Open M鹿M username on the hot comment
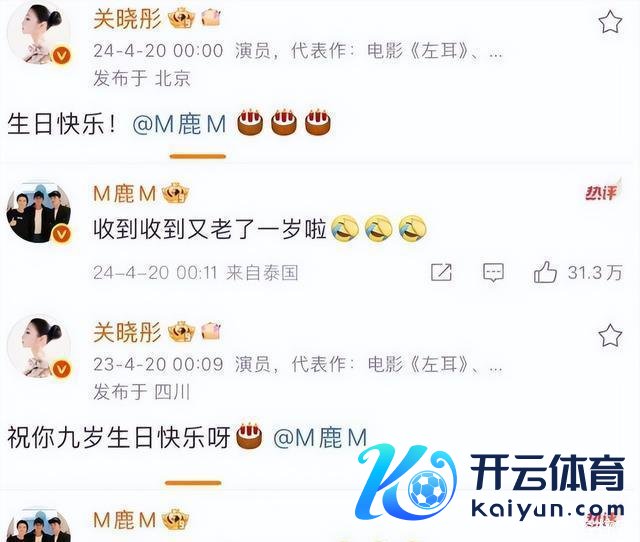 coord(124,193)
